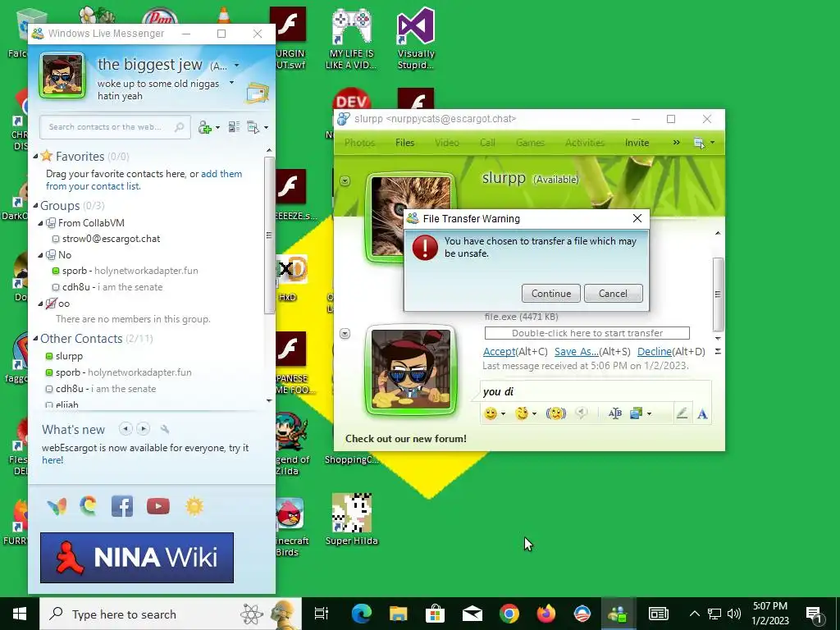This screenshot has height=630, width=840.
Task: Click the MSN butterfly icon
Action: [57, 506]
